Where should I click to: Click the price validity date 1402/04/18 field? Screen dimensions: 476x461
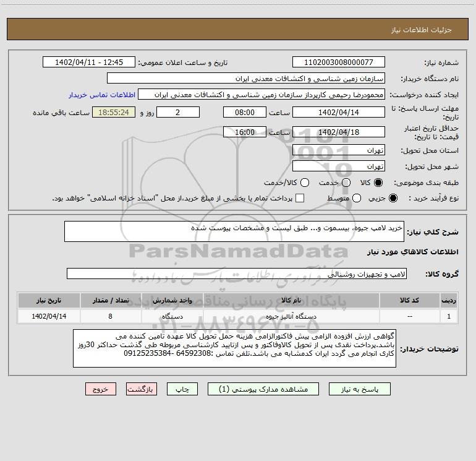(339, 132)
